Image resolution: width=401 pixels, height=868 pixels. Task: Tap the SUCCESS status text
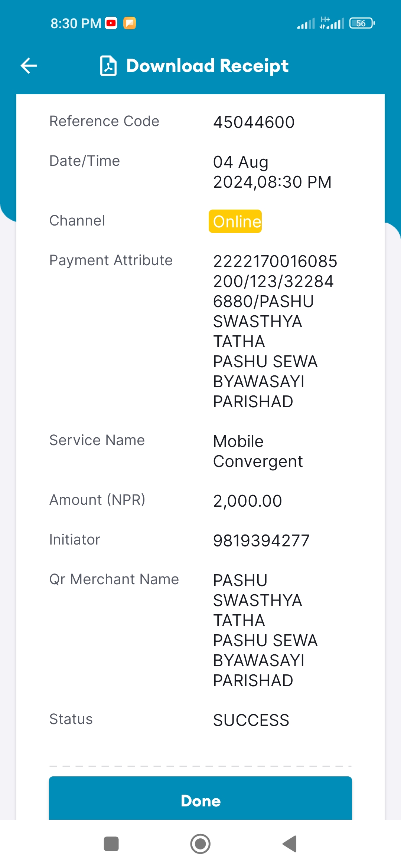point(251,720)
